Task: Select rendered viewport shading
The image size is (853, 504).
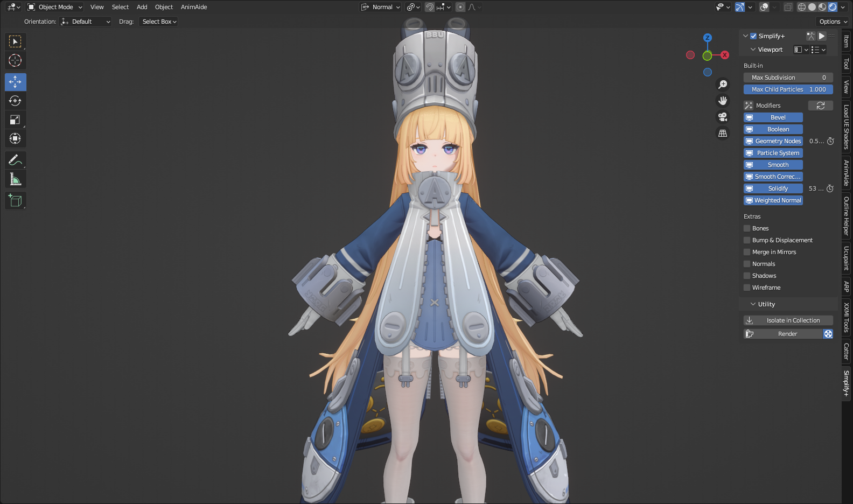Action: click(x=833, y=7)
